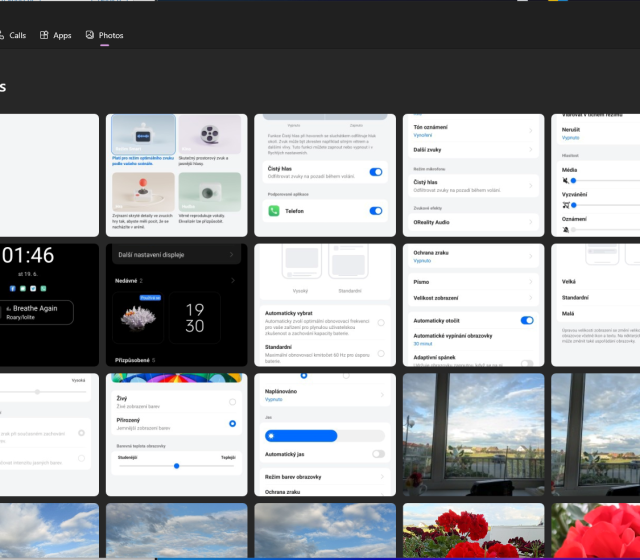Toggle the Telefon app switch
Viewport: 640px width, 560px height.
click(376, 211)
